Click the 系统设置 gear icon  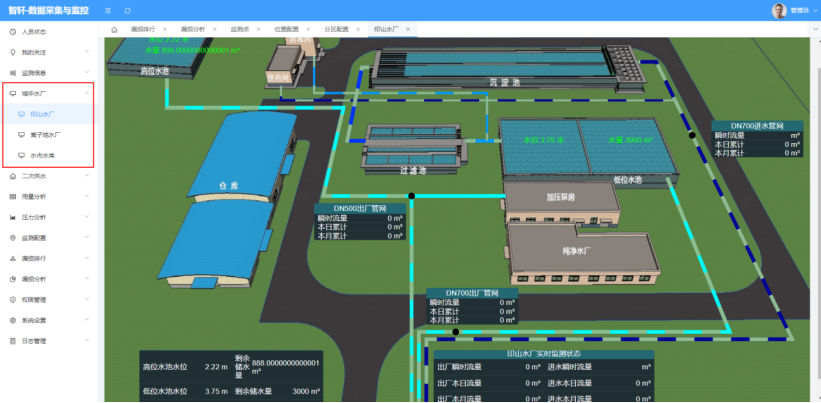pos(13,320)
